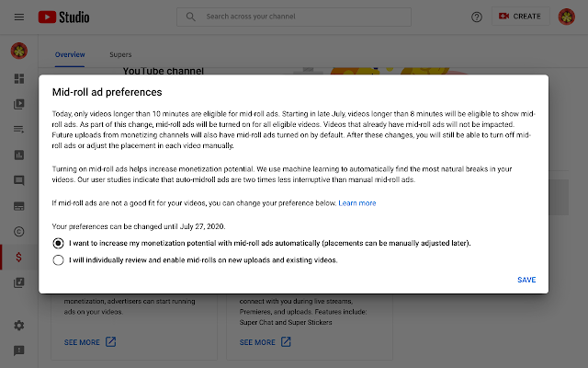
Task: Open the hamburger navigation menu
Action: coord(19,17)
